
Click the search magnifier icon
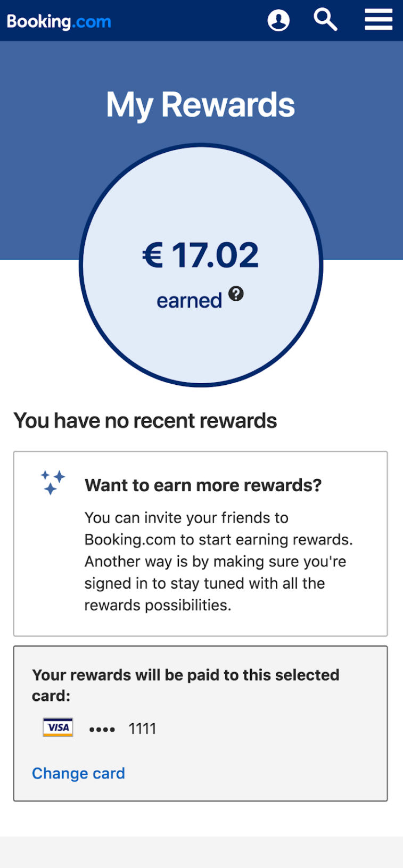(x=325, y=20)
